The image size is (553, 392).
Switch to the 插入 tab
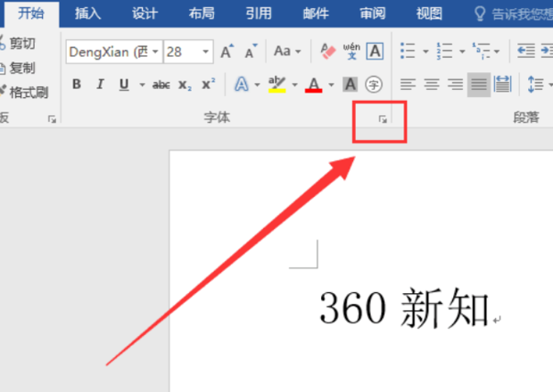point(87,13)
